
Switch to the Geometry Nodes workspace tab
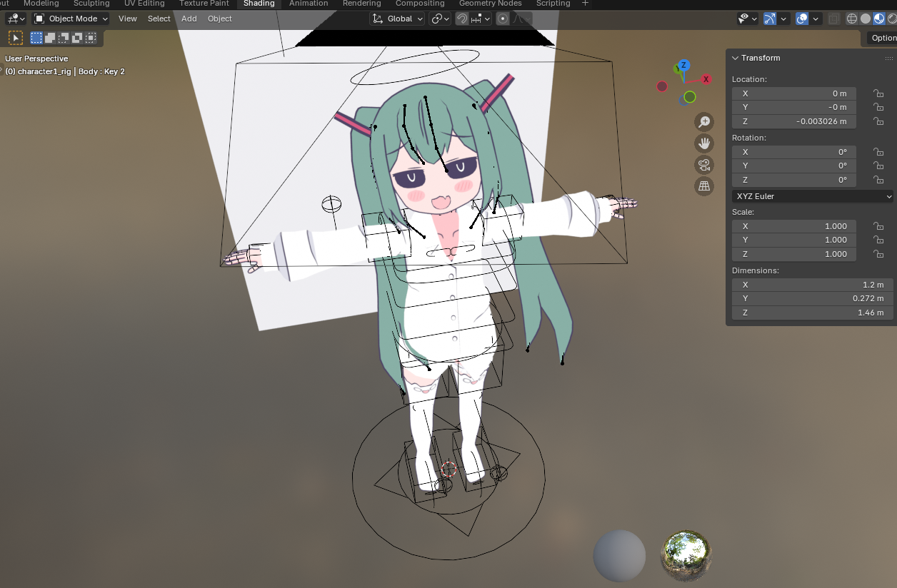pos(490,4)
